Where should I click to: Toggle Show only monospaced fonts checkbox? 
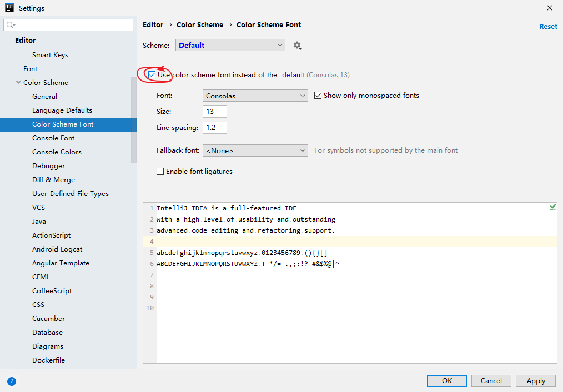coord(318,95)
